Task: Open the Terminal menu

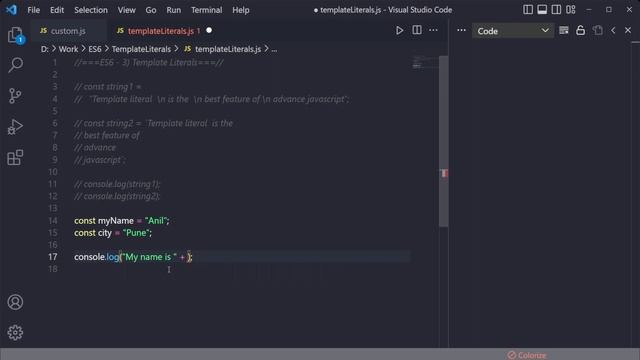Action: (207, 10)
